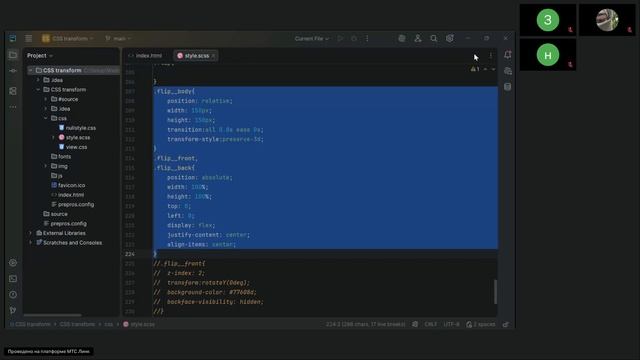This screenshot has width=640, height=360.
Task: Debug the current file
Action: [x=354, y=38]
